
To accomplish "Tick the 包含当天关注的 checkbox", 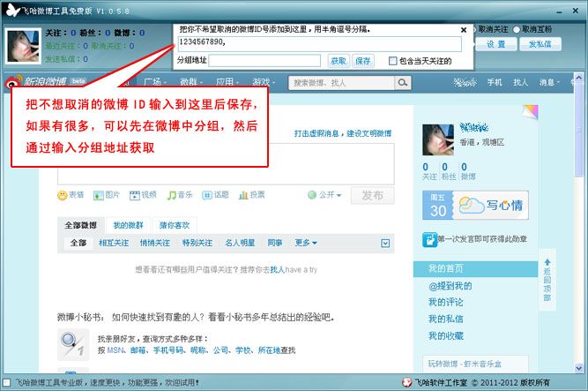I will pos(392,61).
